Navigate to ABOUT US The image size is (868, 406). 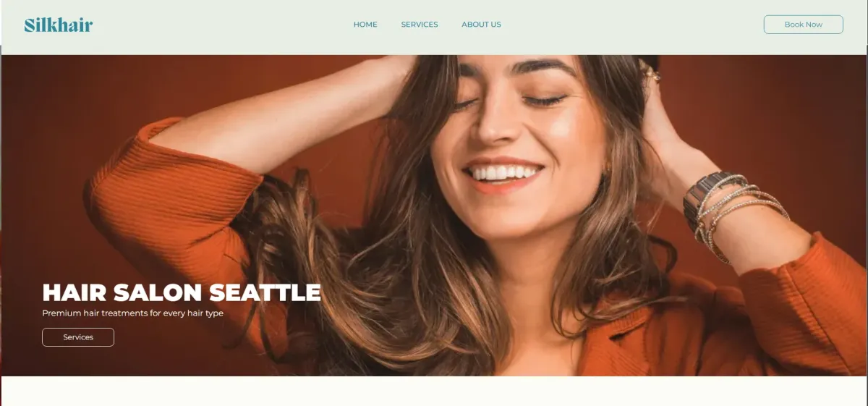coord(481,25)
